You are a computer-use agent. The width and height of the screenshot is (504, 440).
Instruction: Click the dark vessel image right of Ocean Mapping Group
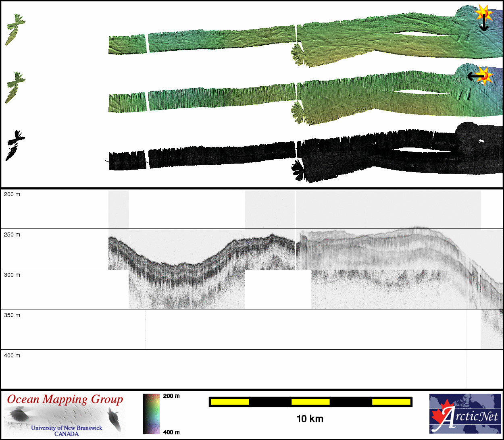[x=115, y=418]
